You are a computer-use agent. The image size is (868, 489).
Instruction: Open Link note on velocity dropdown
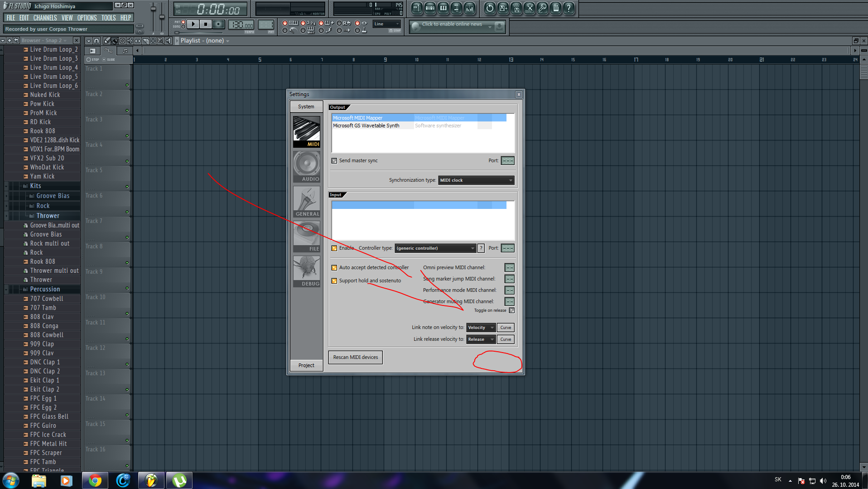481,328
